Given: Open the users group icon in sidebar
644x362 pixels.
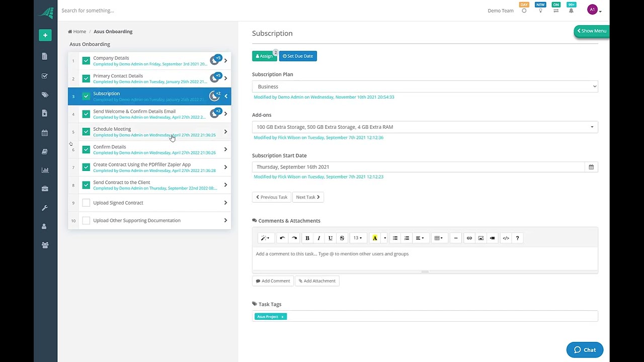Looking at the screenshot, I should (45, 245).
